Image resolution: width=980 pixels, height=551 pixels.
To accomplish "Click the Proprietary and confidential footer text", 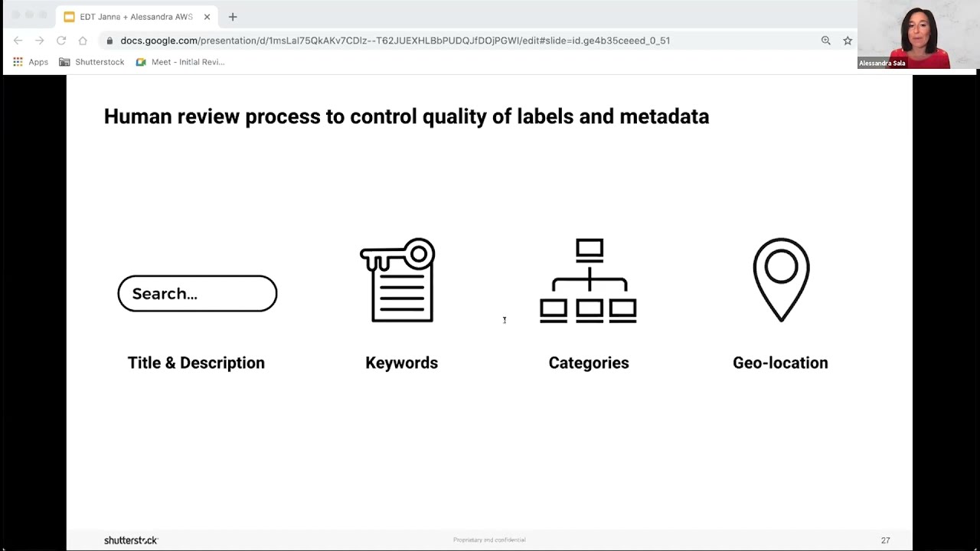I will [x=489, y=540].
